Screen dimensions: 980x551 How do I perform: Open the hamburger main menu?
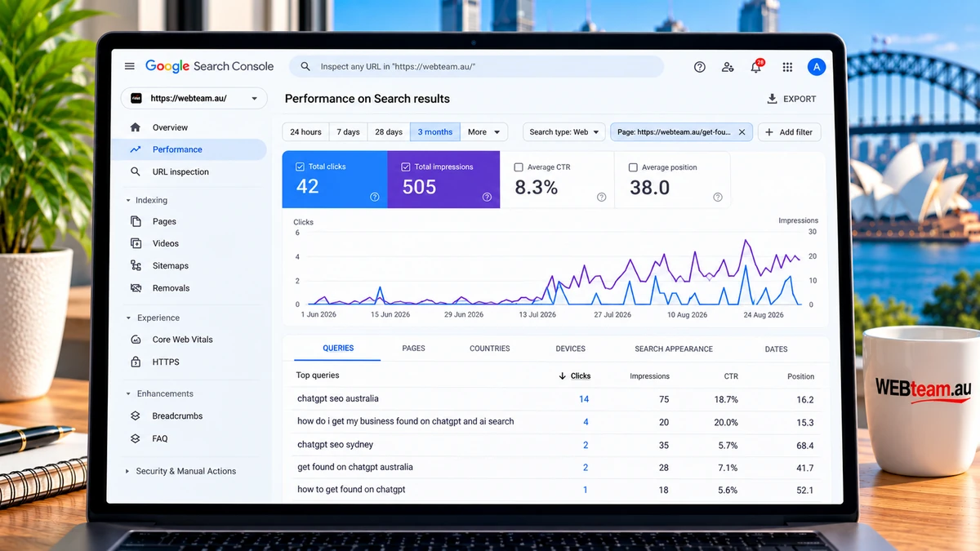pyautogui.click(x=130, y=66)
